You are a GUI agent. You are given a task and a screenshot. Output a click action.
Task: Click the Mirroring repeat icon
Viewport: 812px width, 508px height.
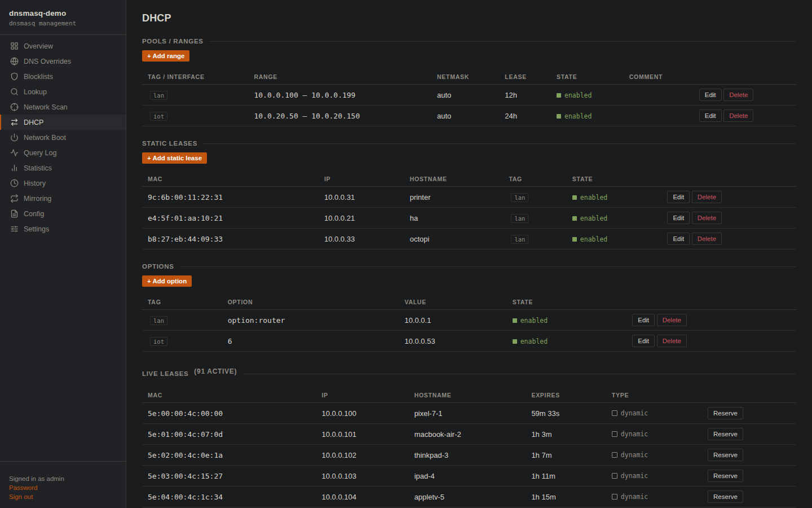click(14, 199)
